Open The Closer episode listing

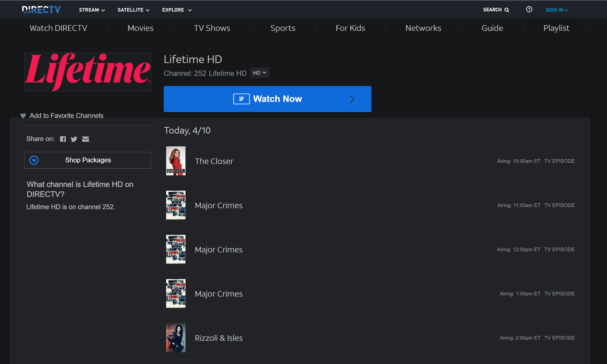click(214, 161)
